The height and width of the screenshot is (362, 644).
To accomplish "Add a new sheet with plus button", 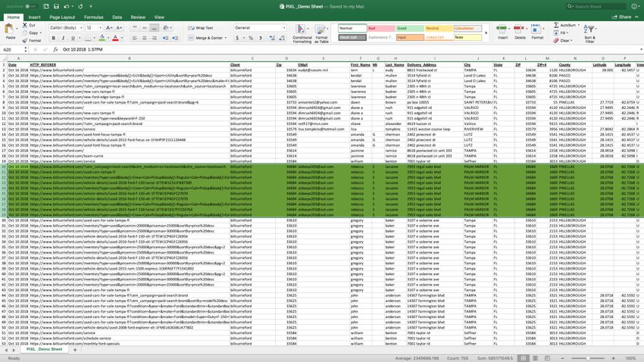I will 75,350.
